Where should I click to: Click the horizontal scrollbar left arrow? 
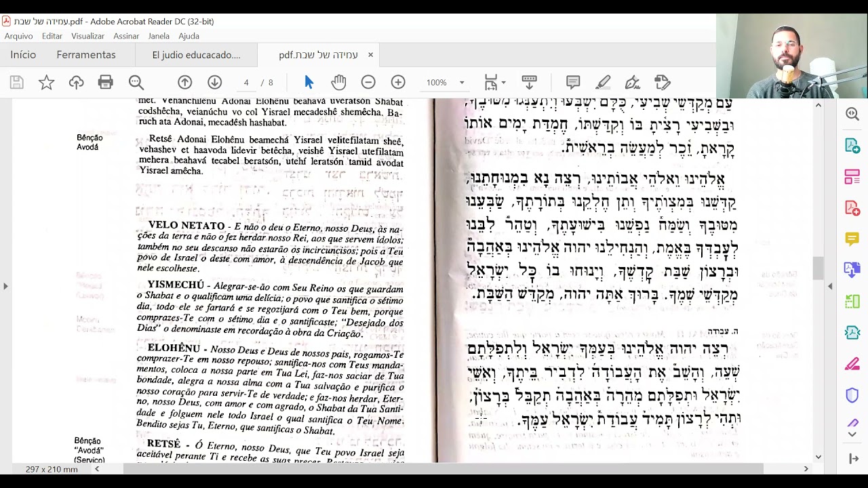click(97, 468)
